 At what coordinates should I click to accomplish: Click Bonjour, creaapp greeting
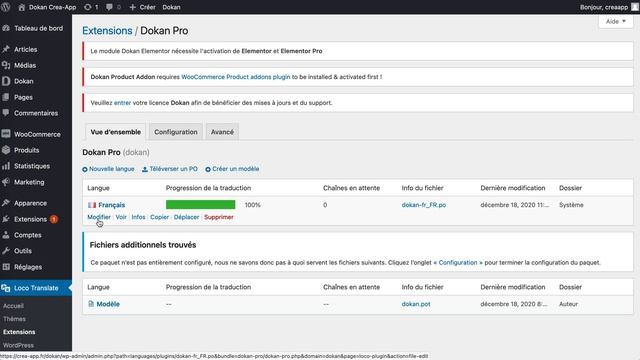(x=604, y=7)
